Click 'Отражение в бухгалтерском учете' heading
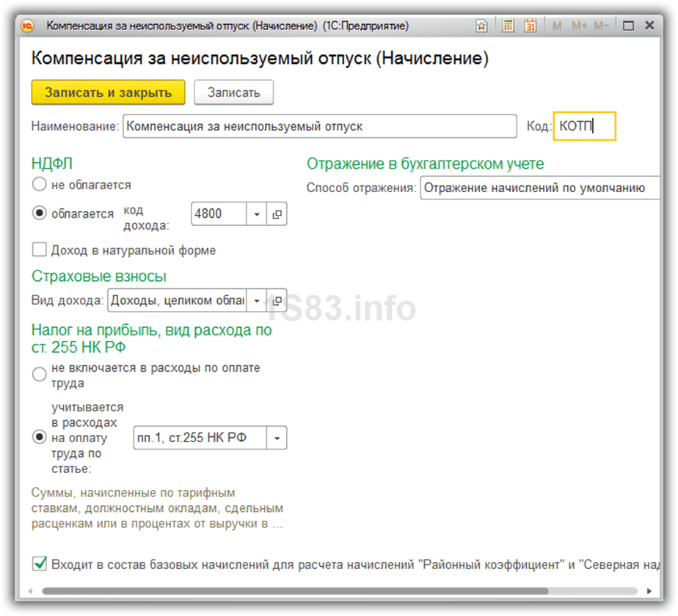 click(426, 164)
